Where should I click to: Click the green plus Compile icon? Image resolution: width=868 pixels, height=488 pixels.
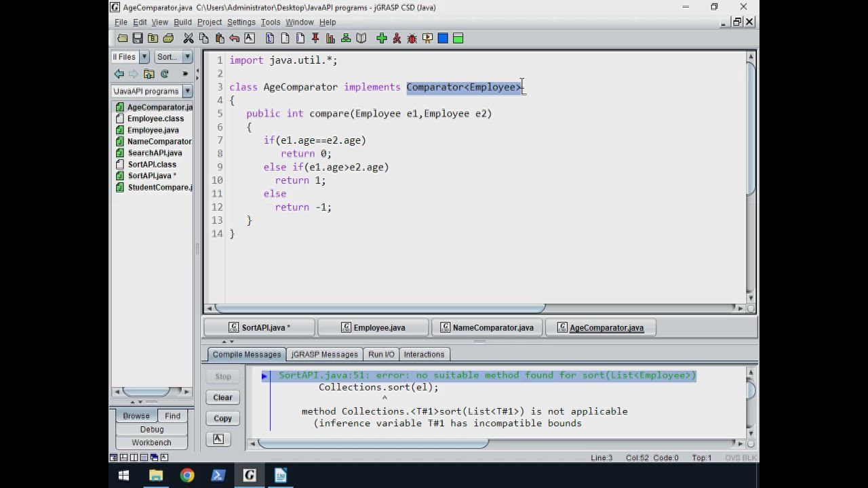382,39
